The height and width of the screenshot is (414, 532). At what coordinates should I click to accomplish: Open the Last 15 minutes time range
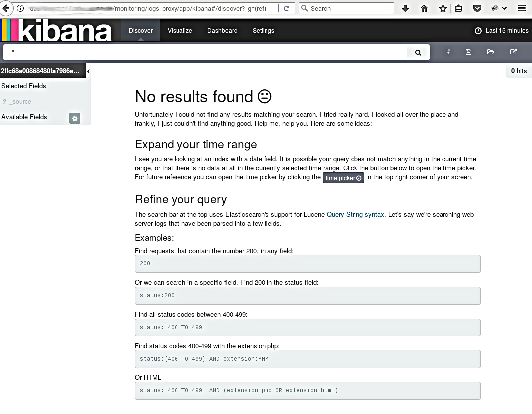502,31
